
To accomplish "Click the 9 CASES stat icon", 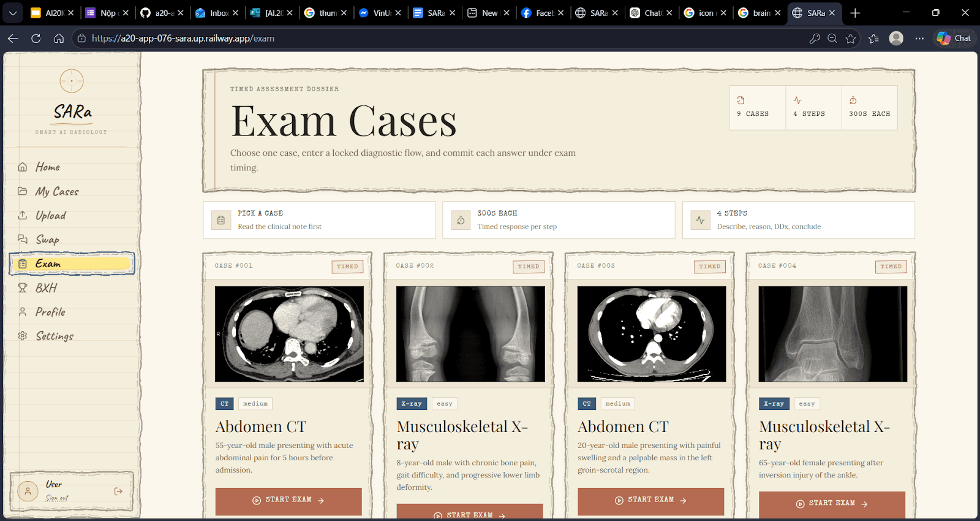I will point(741,101).
